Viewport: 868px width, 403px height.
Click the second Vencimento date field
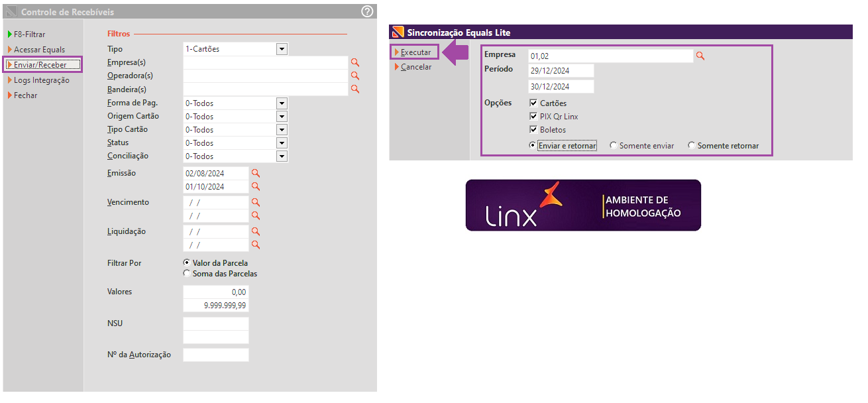(216, 215)
